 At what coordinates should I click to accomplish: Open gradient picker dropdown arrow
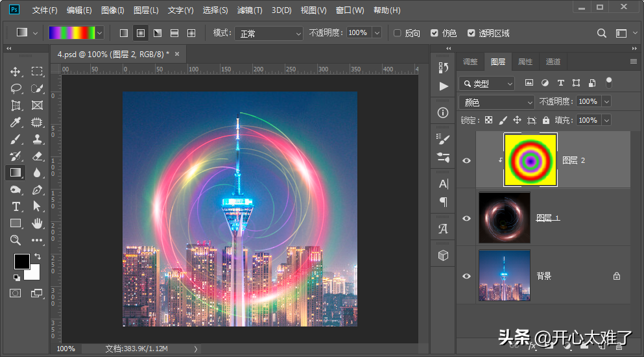coord(100,33)
